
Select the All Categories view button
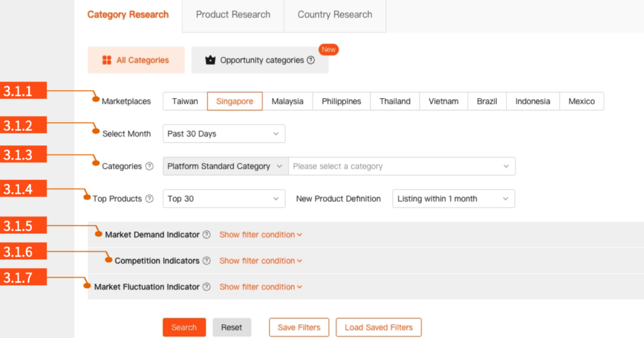(x=136, y=60)
